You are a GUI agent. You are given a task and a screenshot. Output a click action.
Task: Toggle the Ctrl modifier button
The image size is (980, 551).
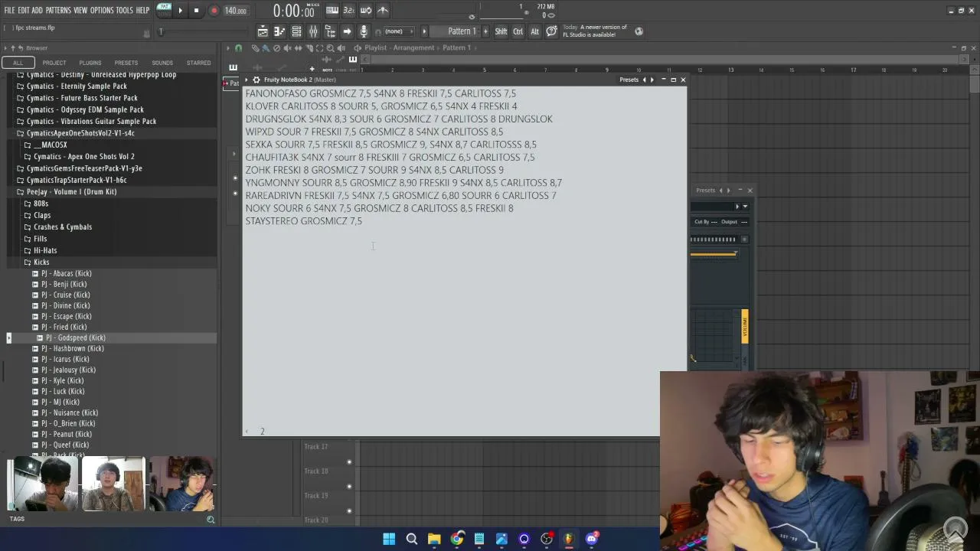tap(518, 31)
